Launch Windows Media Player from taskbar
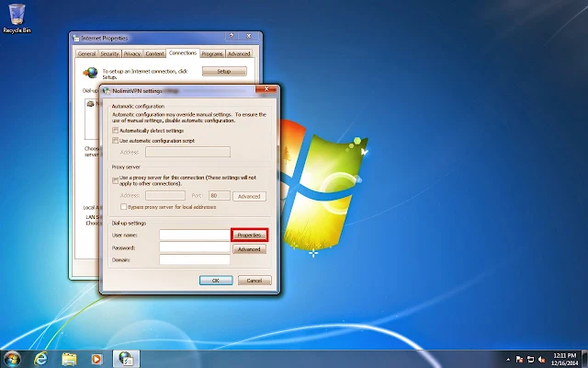588x368 pixels. click(96, 360)
